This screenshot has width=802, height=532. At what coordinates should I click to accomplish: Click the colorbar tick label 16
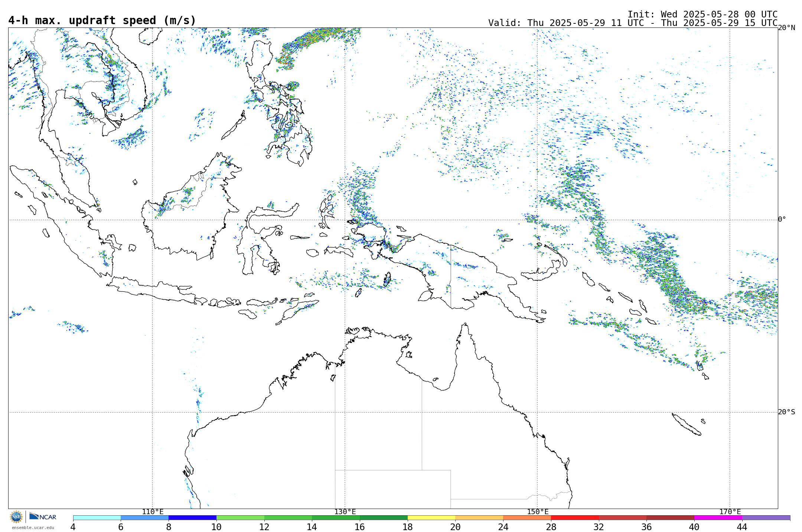(360, 527)
